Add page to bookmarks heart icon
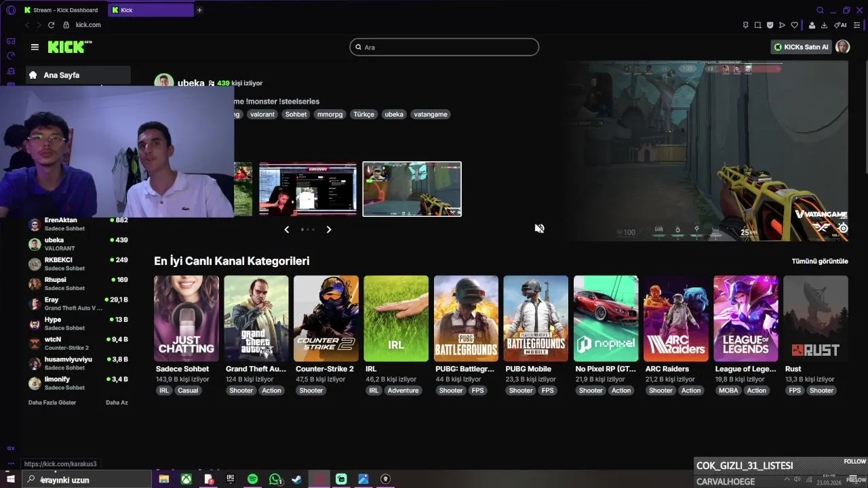This screenshot has width=868, height=488. (x=795, y=25)
